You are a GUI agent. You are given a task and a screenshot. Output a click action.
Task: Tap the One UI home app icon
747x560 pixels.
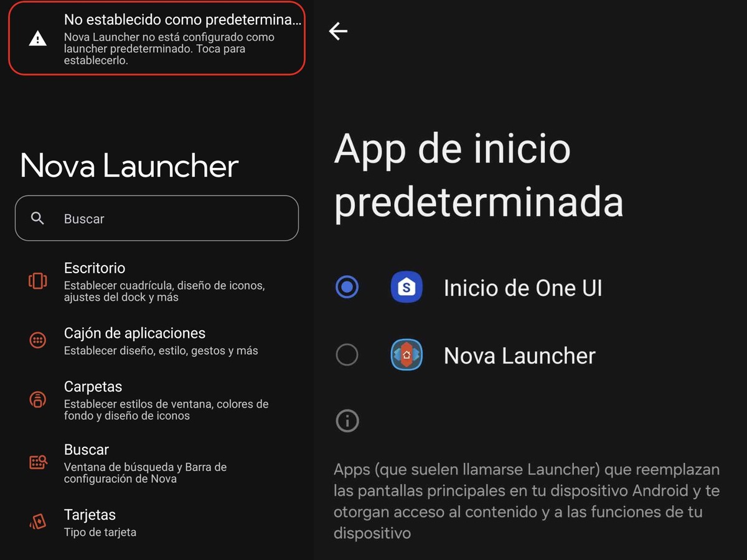(x=407, y=287)
